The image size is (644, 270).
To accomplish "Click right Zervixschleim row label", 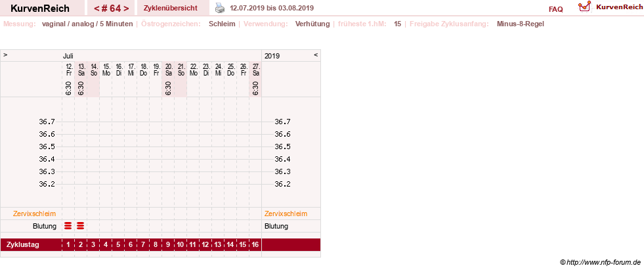I will [286, 214].
